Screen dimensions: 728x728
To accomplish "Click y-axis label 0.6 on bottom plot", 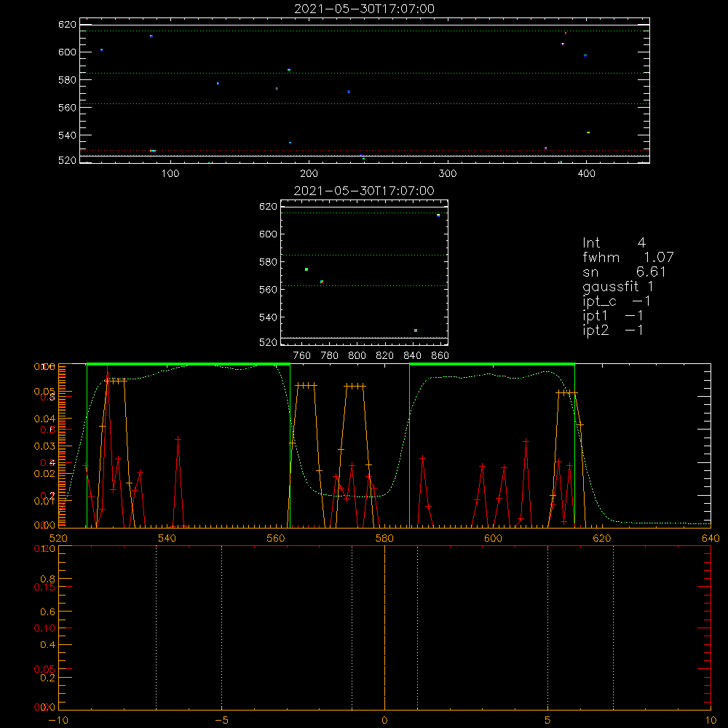I will click(48, 612).
